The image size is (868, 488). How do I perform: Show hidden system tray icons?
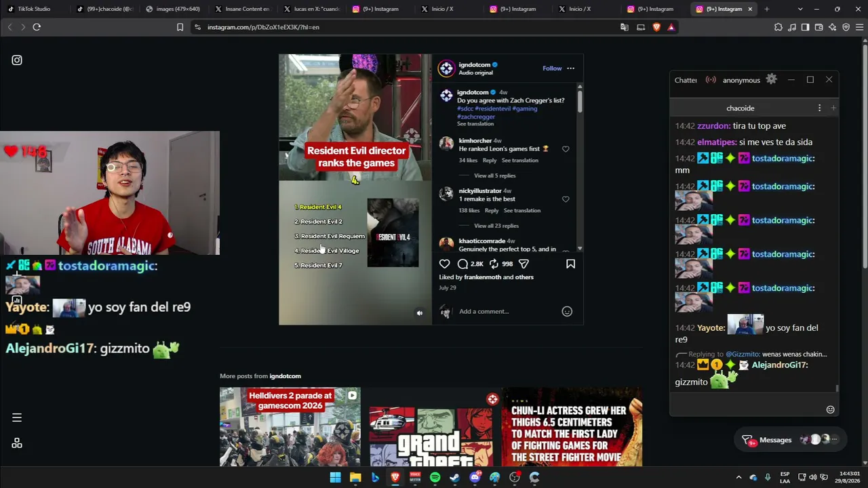738,477
